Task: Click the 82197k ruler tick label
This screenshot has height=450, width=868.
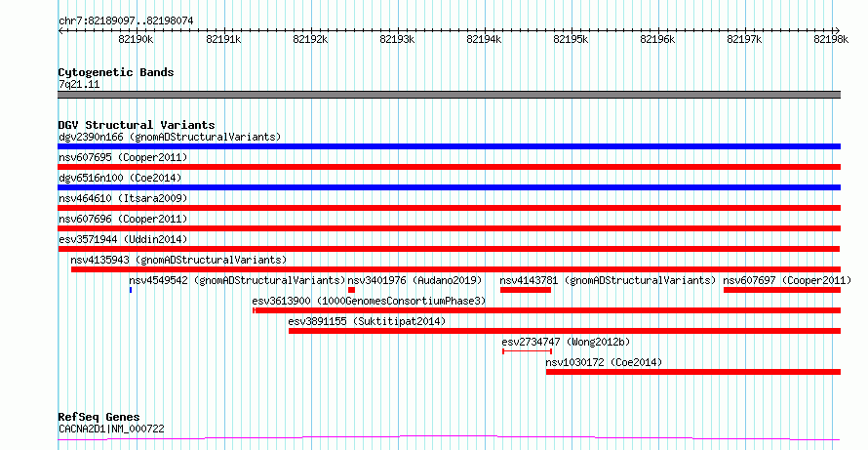Action: click(x=744, y=40)
